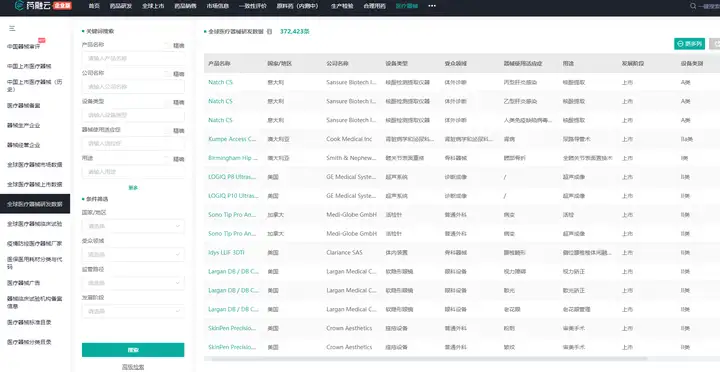Open the three-dots overflow menu in top navigation
The height and width of the screenshot is (372, 720).
click(x=432, y=6)
